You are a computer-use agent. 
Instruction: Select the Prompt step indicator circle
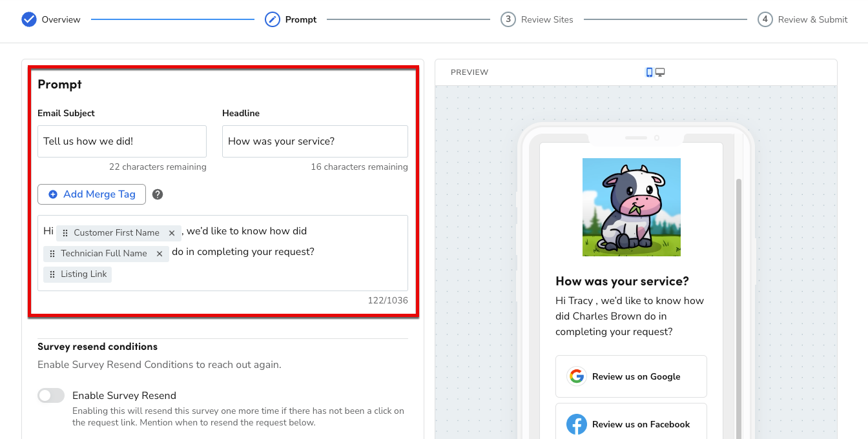[x=272, y=19]
